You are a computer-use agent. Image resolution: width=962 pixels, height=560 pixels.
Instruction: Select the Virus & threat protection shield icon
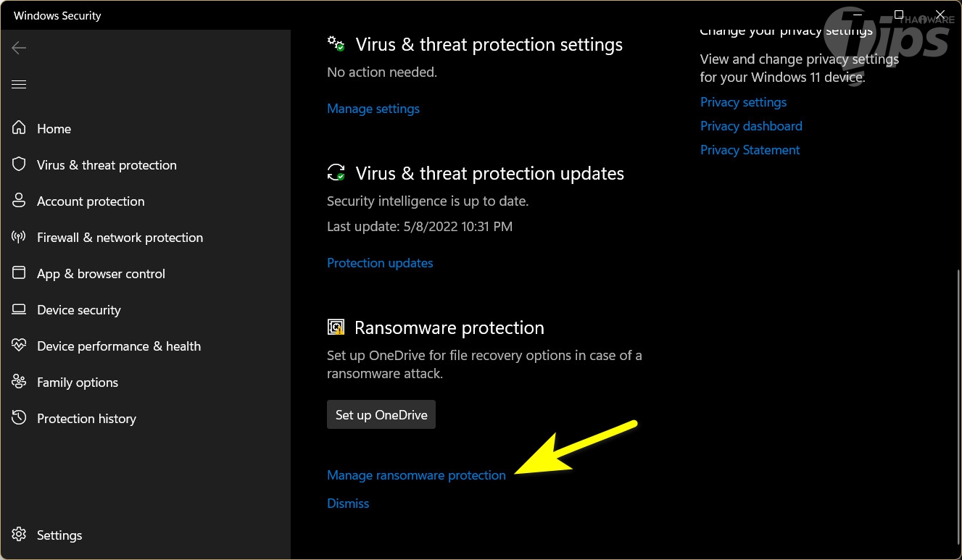point(19,164)
